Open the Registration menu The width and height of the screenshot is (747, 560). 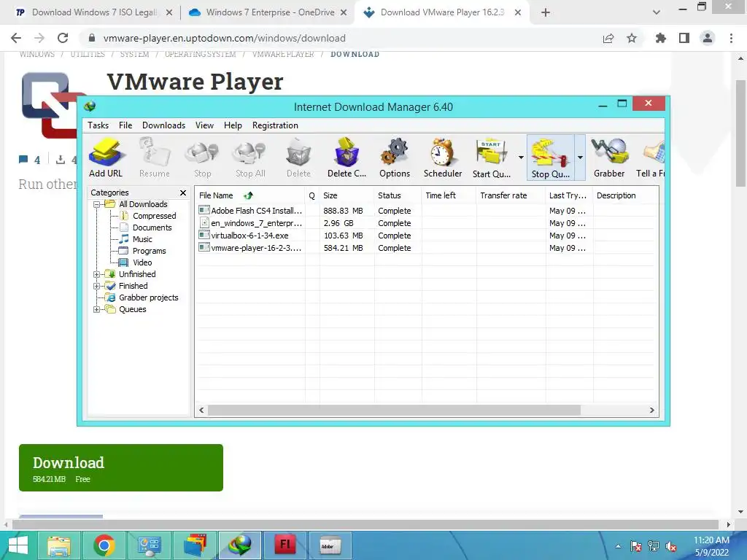click(275, 125)
